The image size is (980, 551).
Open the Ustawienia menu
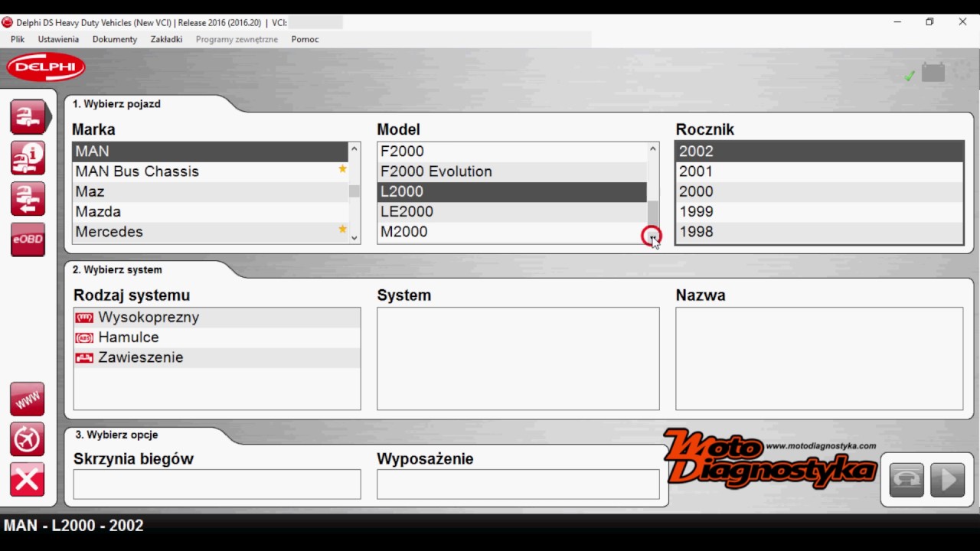point(58,39)
